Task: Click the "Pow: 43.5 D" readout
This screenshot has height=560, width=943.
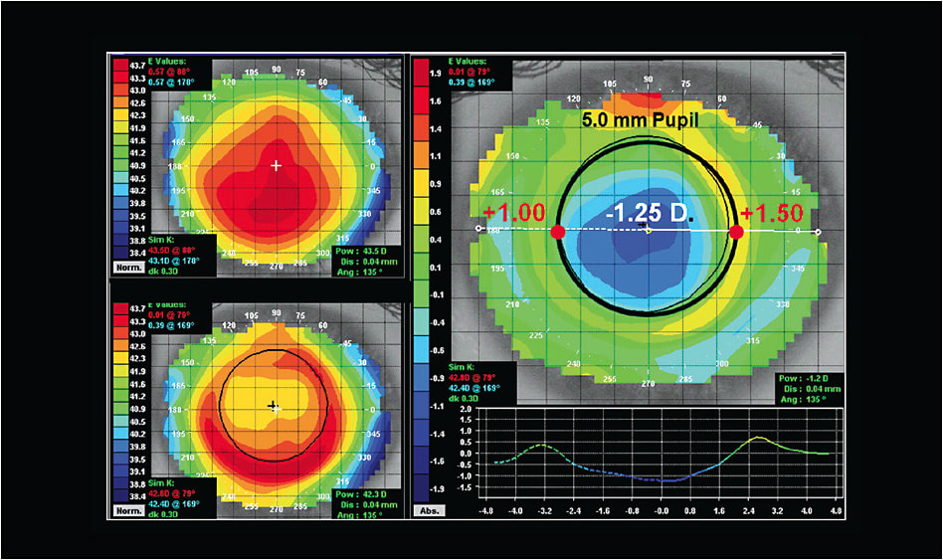Action: click(x=361, y=251)
